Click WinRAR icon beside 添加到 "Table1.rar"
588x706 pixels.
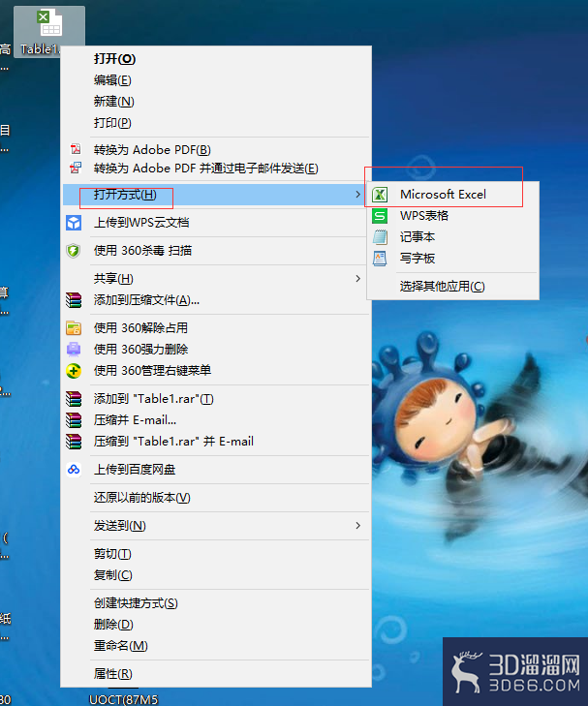click(74, 398)
